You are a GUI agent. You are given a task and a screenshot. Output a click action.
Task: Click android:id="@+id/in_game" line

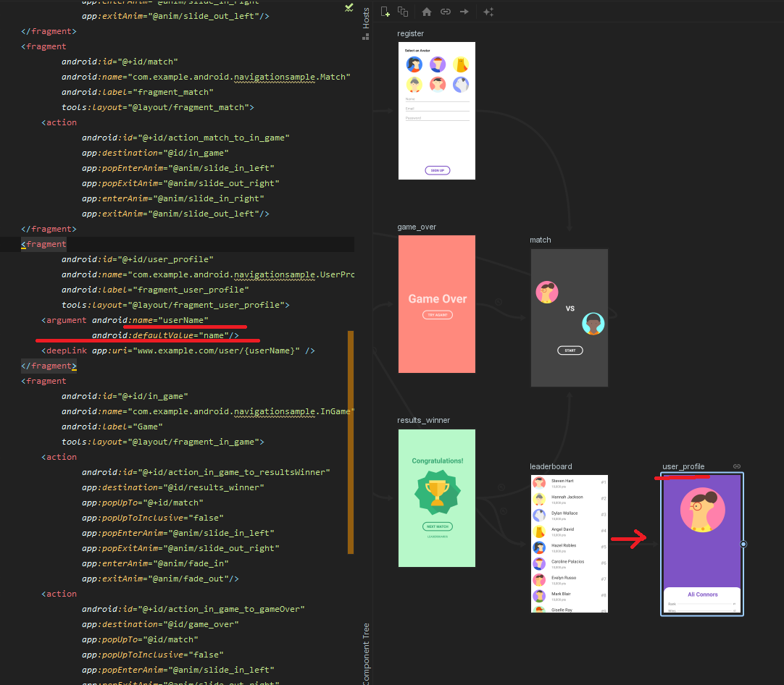tap(125, 396)
